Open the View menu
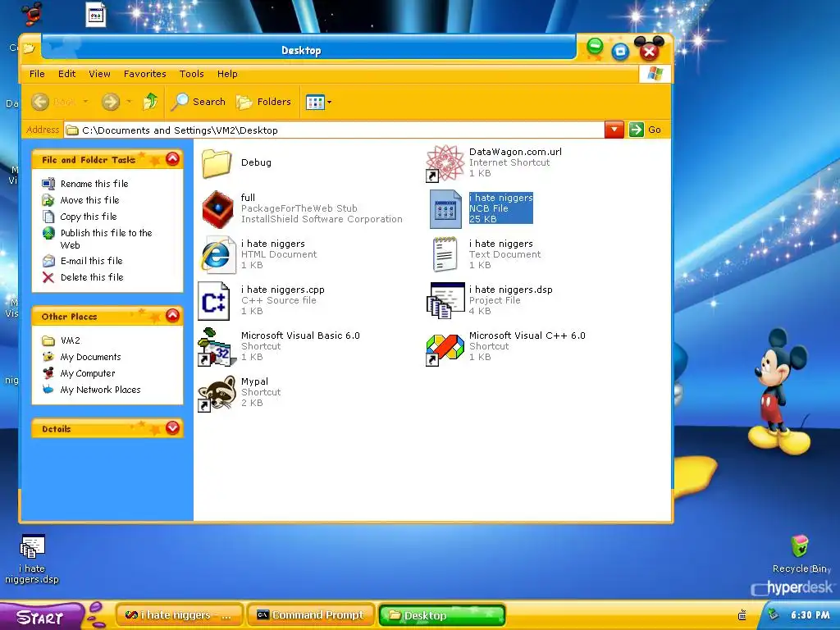This screenshot has width=840, height=630. pyautogui.click(x=99, y=74)
